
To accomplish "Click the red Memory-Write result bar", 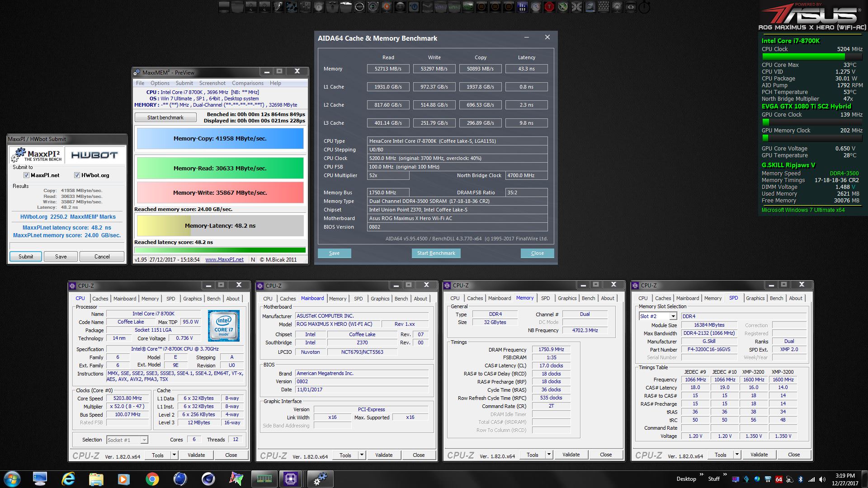I will [220, 192].
